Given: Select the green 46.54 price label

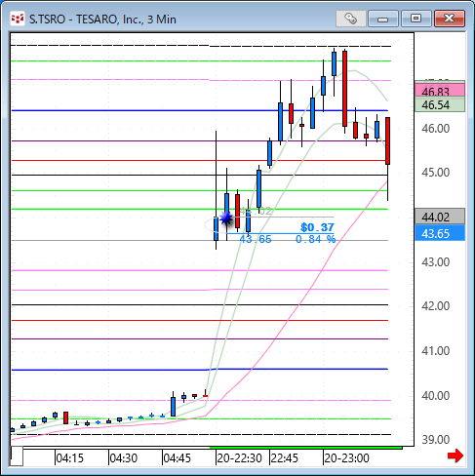Looking at the screenshot, I should pos(440,105).
